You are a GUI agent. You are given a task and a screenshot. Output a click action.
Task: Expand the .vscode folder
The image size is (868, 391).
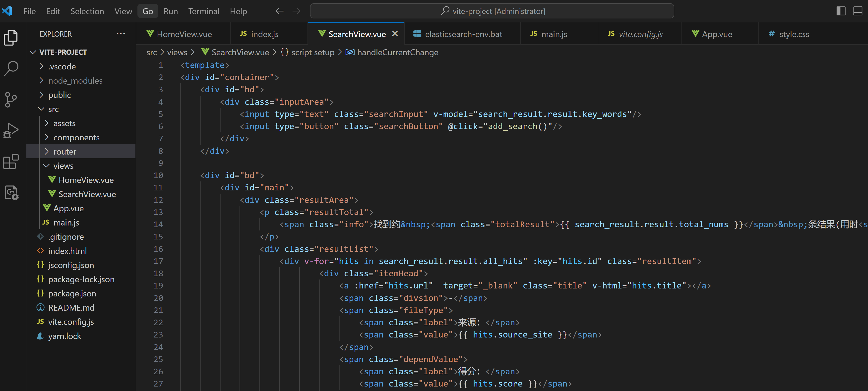[x=81, y=66]
